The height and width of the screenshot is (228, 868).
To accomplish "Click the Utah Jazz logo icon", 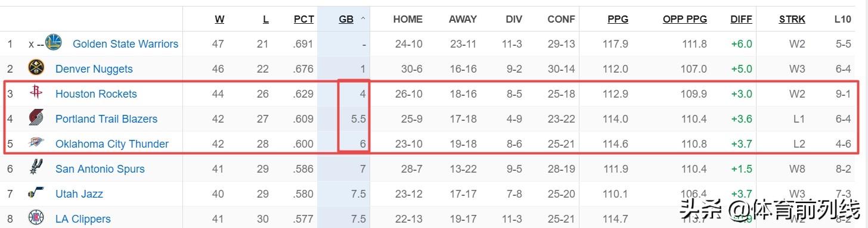I will (x=36, y=193).
